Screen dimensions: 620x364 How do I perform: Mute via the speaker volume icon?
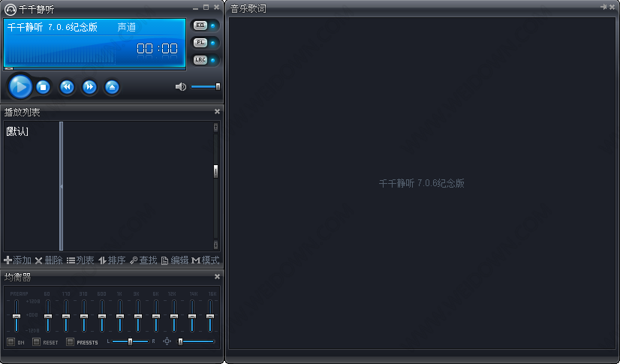pyautogui.click(x=181, y=87)
